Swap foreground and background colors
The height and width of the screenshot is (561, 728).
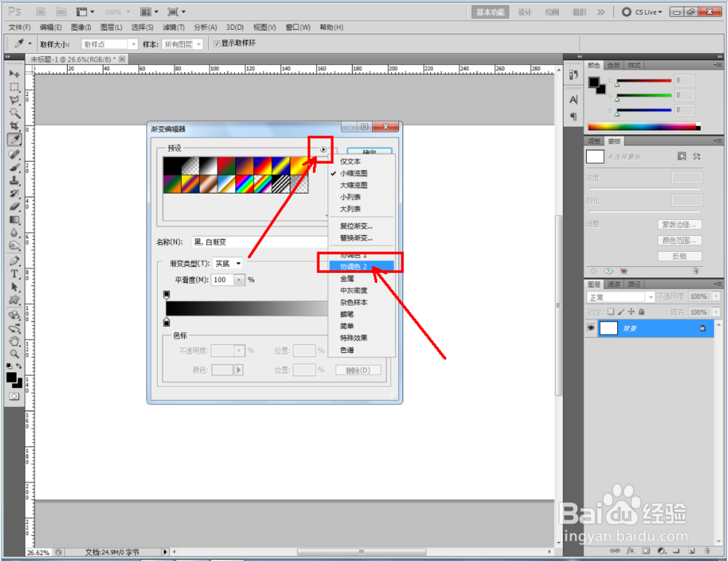point(19,366)
